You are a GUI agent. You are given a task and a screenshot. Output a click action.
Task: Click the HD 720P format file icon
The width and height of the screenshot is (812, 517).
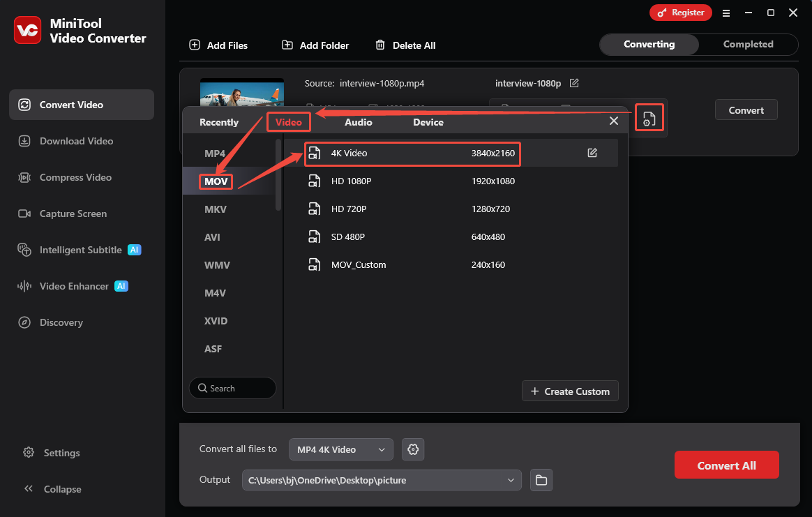coord(315,209)
